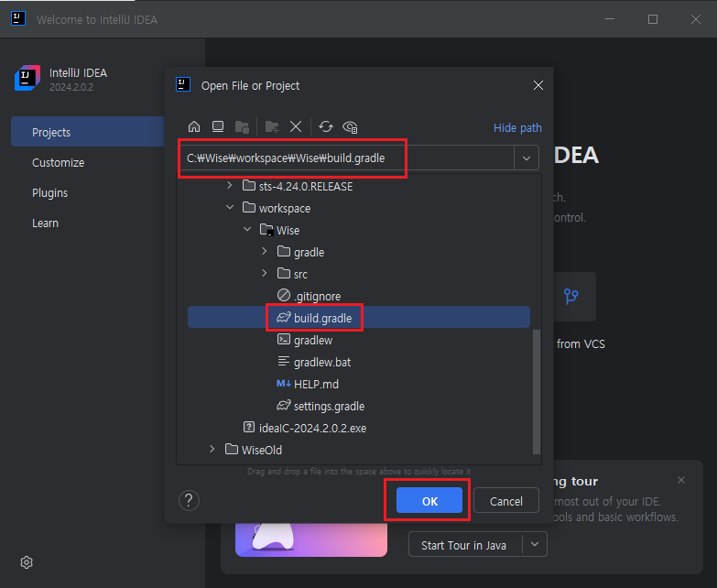This screenshot has width=717, height=588.
Task: Click the Home directory icon
Action: coord(193,127)
